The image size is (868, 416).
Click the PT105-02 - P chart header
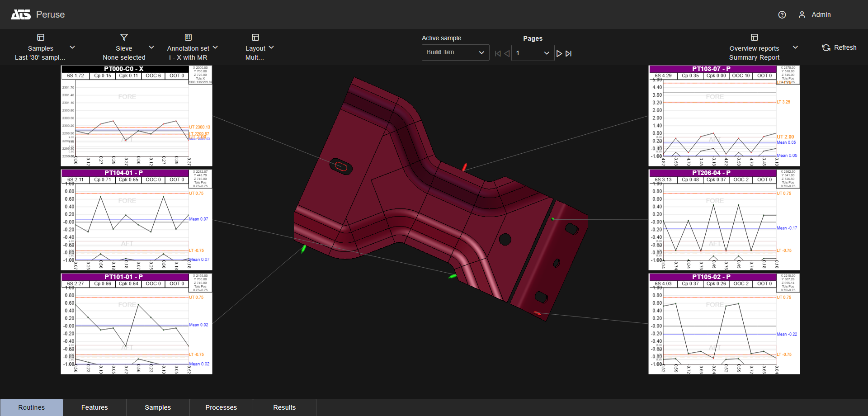coord(711,277)
